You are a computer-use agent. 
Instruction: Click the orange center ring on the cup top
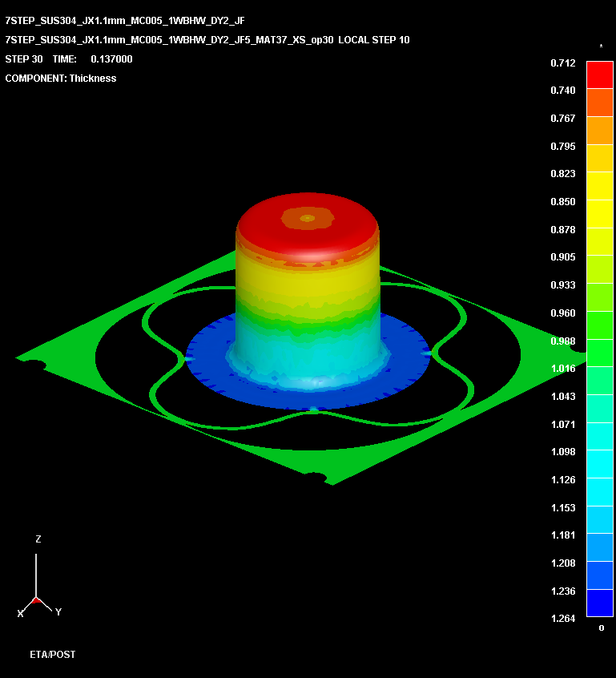click(308, 218)
